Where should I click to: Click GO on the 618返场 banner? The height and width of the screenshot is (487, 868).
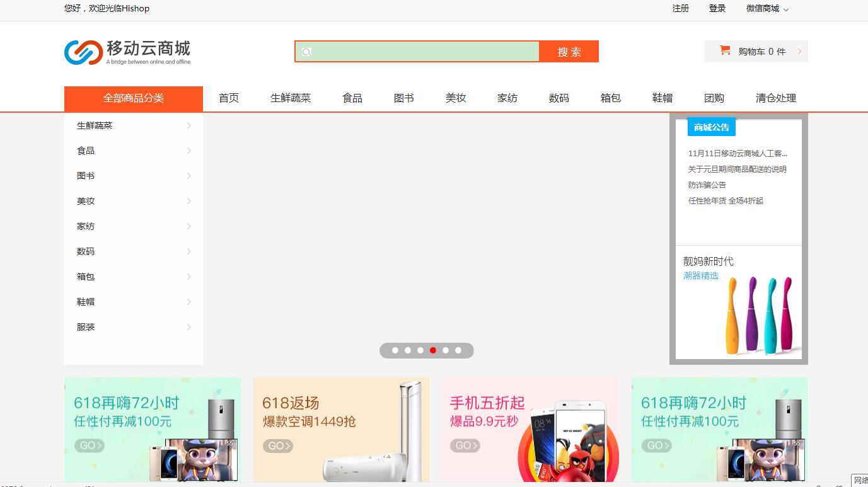[x=278, y=446]
